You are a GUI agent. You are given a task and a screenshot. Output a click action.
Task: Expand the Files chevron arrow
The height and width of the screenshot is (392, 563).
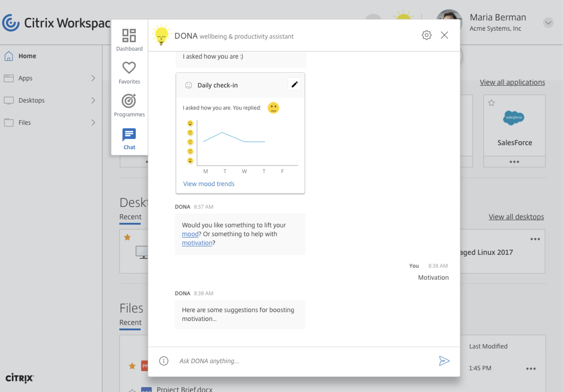[93, 123]
